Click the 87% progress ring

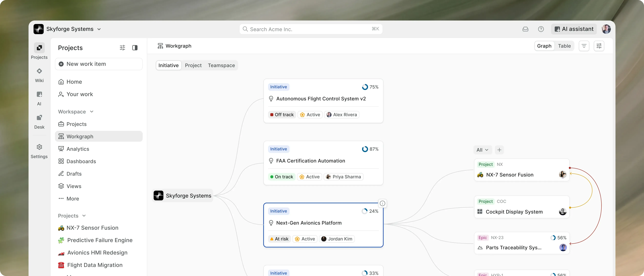pos(365,149)
